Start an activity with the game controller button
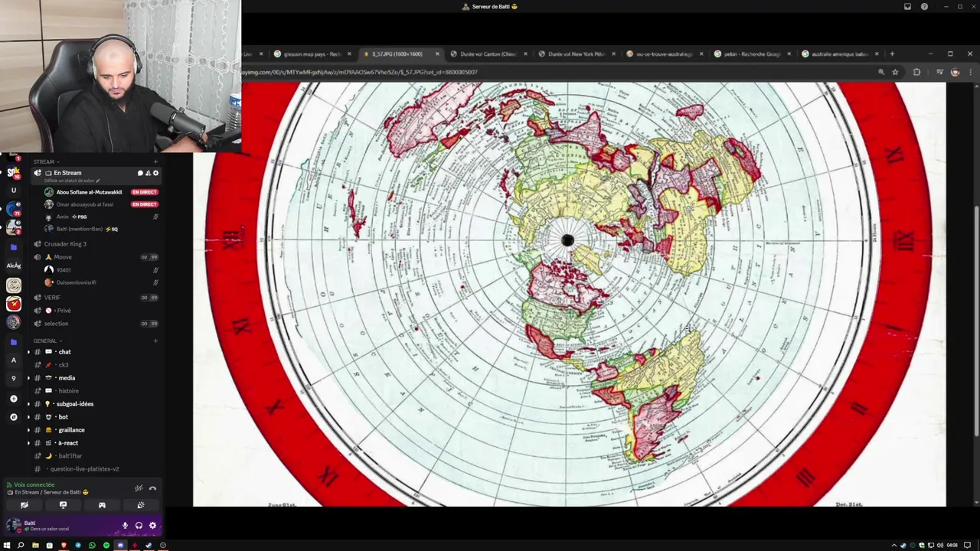980x551 pixels. (x=102, y=505)
